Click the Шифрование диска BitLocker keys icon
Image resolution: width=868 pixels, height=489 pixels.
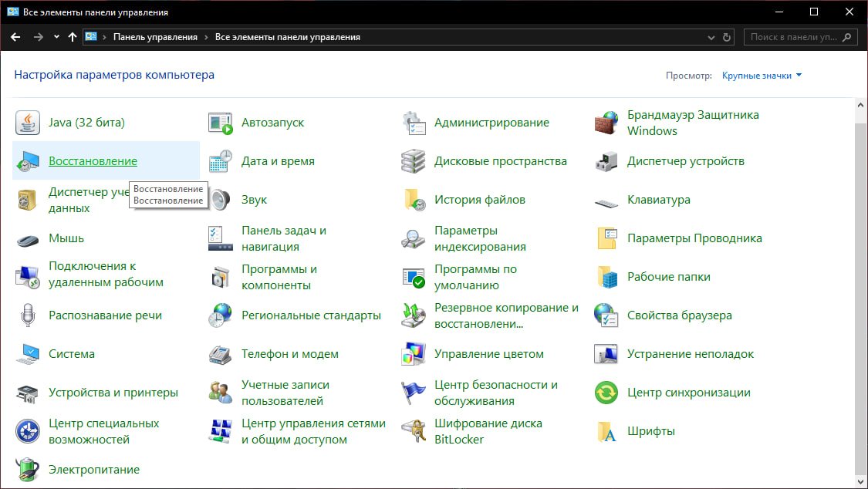414,431
